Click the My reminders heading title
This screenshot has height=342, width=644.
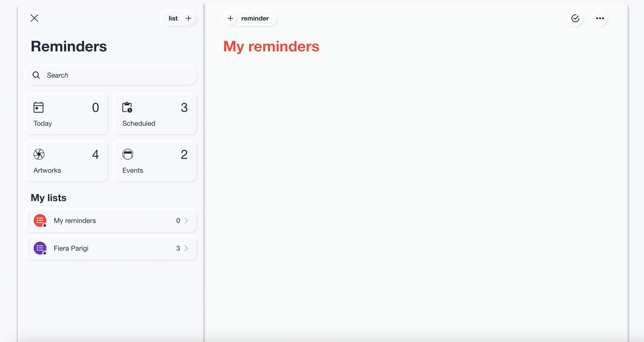point(271,46)
